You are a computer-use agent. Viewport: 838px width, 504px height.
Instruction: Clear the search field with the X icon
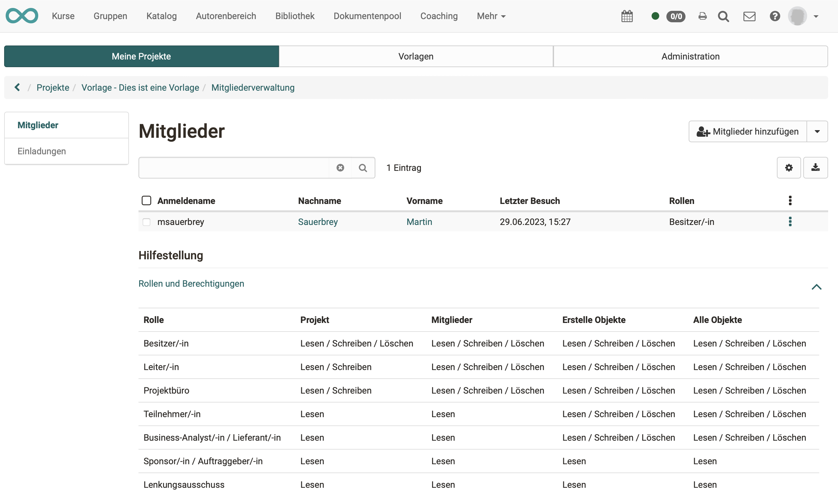coord(340,167)
